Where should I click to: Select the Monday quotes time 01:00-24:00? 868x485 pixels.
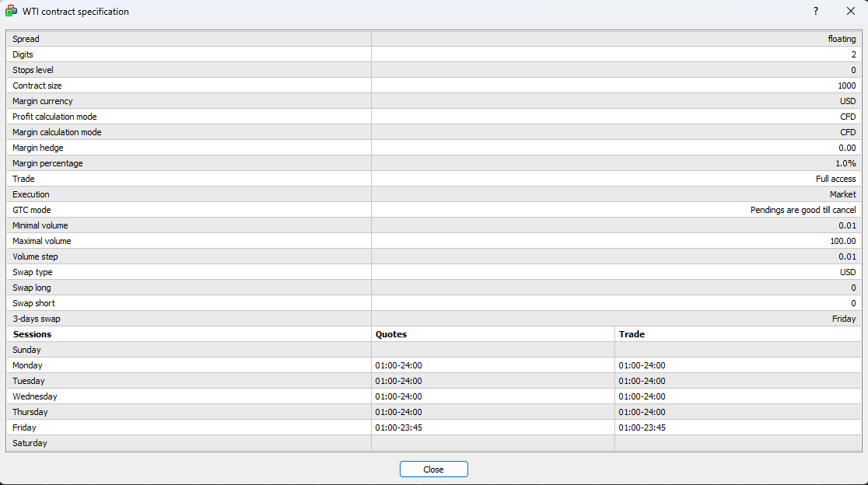tap(398, 365)
